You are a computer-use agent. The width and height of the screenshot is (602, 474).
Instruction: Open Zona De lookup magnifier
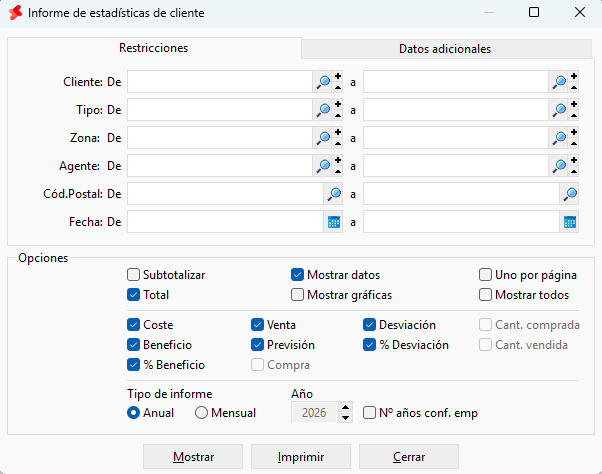click(323, 138)
